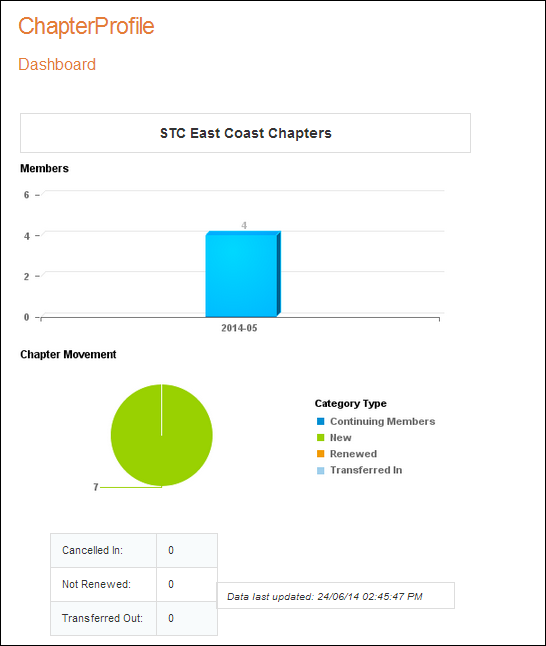Click the ChapterProfile heading
This screenshot has height=646, width=546.
point(86,26)
